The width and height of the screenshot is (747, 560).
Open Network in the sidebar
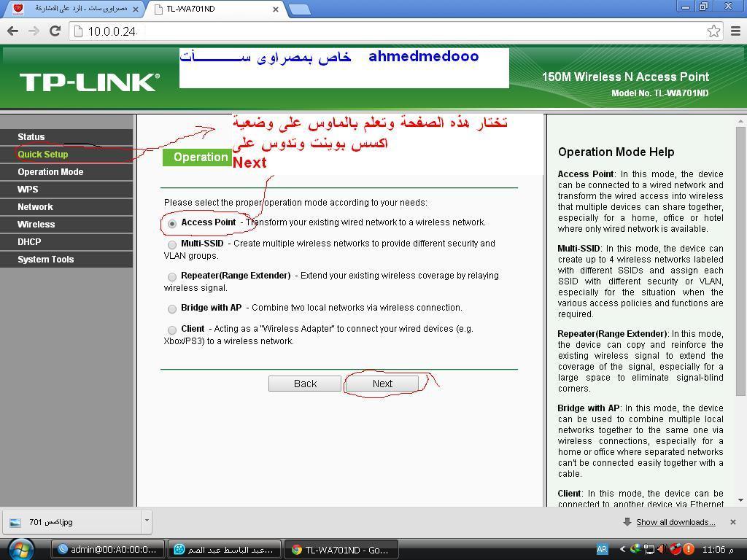66,207
